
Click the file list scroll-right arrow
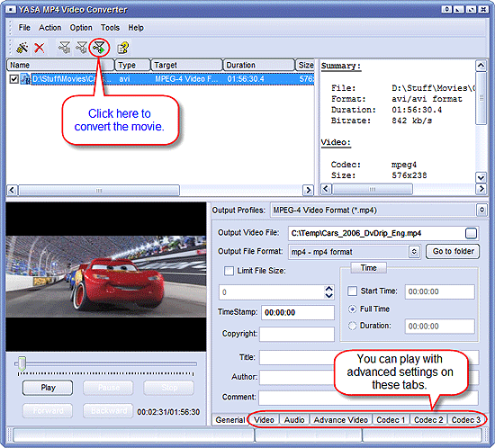[x=308, y=190]
